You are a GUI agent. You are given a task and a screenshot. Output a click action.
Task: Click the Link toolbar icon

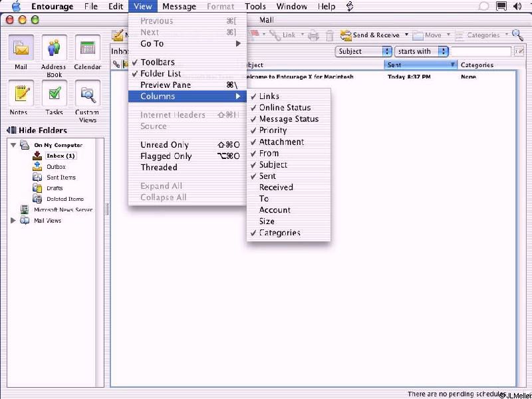click(275, 35)
